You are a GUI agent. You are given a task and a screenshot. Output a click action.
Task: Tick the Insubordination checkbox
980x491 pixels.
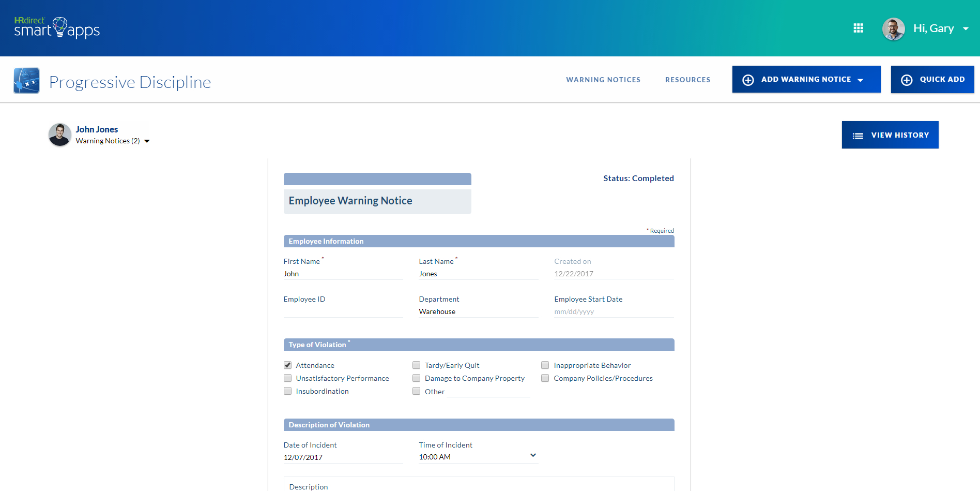[x=288, y=391]
